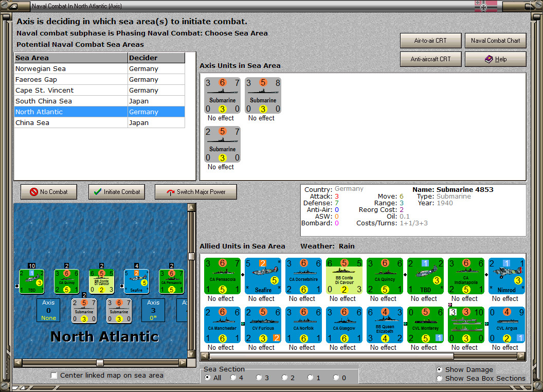Select the CVL Monterey unit
The image size is (543, 392).
pos(425,325)
